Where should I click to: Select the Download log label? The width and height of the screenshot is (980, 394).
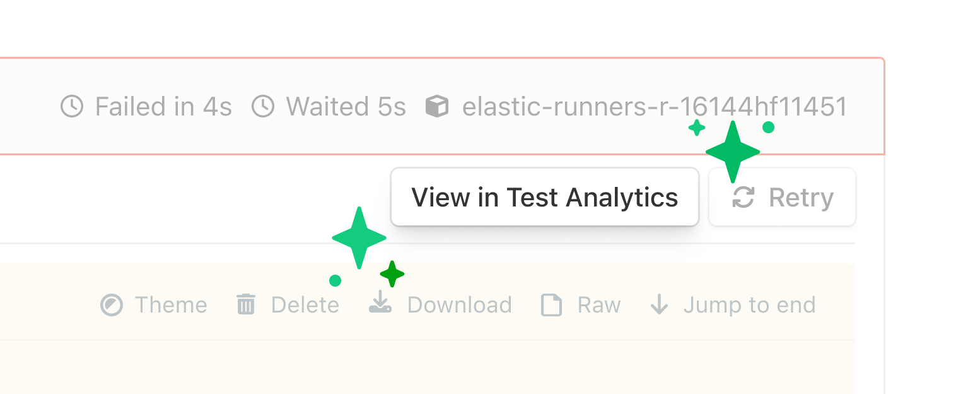click(459, 305)
